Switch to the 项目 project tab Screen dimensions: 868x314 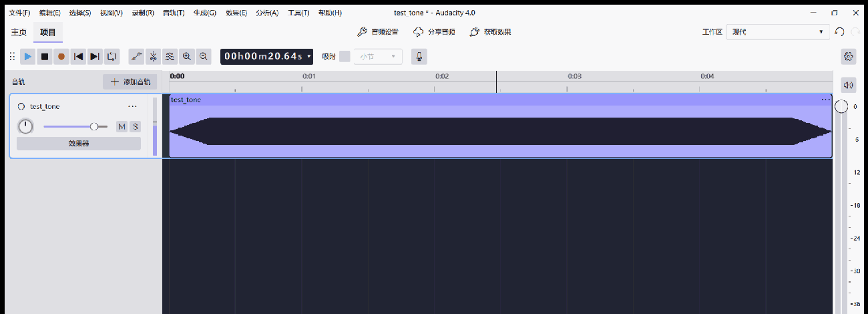[x=48, y=32]
